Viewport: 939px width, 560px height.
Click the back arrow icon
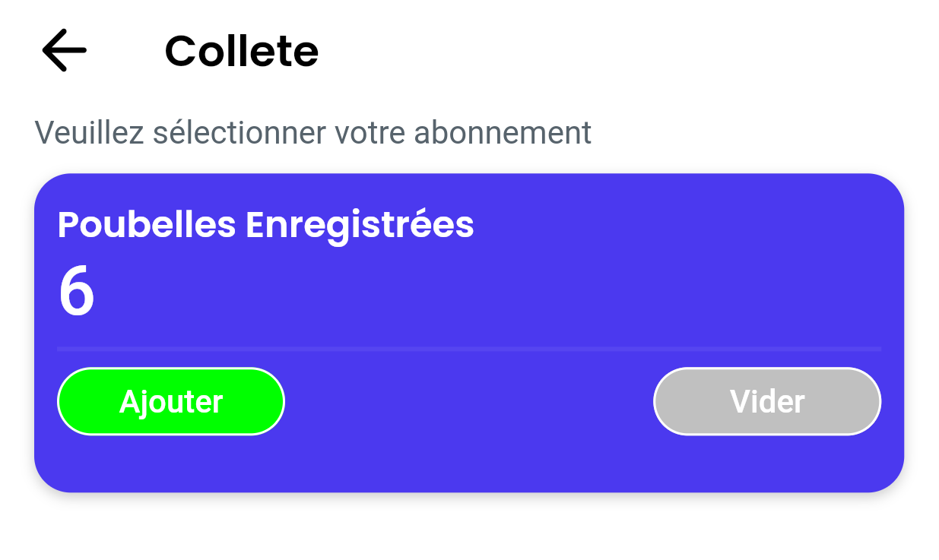(64, 51)
